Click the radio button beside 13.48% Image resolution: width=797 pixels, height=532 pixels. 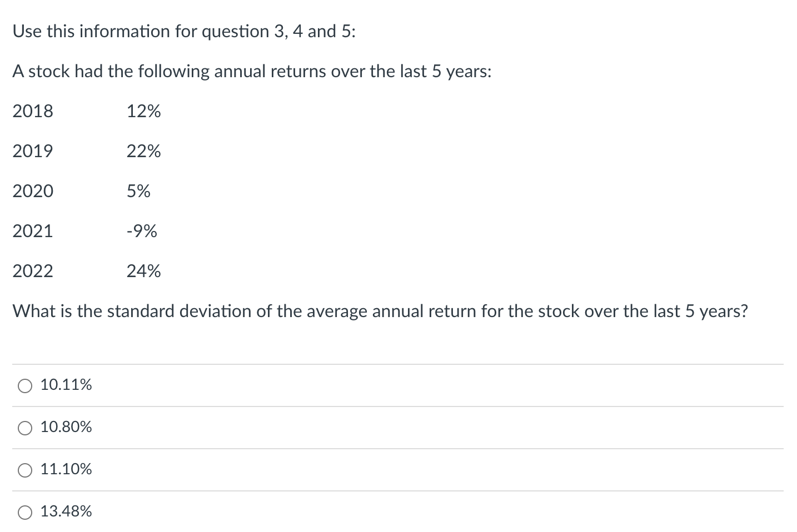24,512
